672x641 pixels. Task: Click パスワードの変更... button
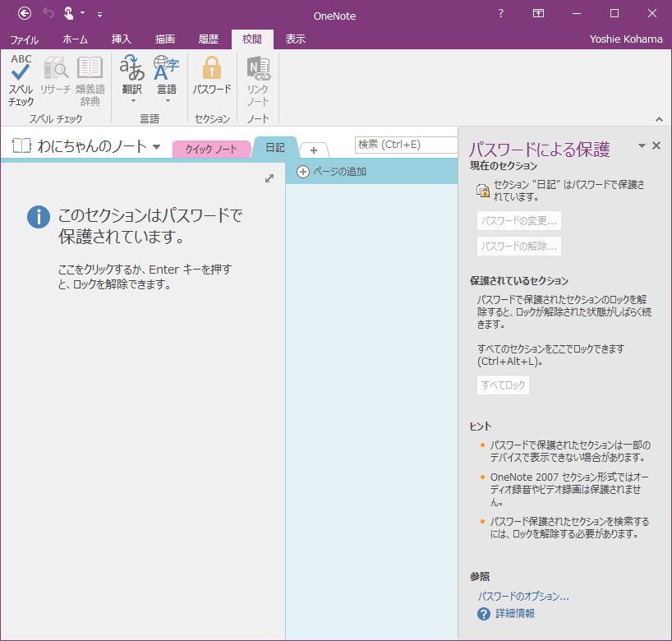pyautogui.click(x=518, y=221)
